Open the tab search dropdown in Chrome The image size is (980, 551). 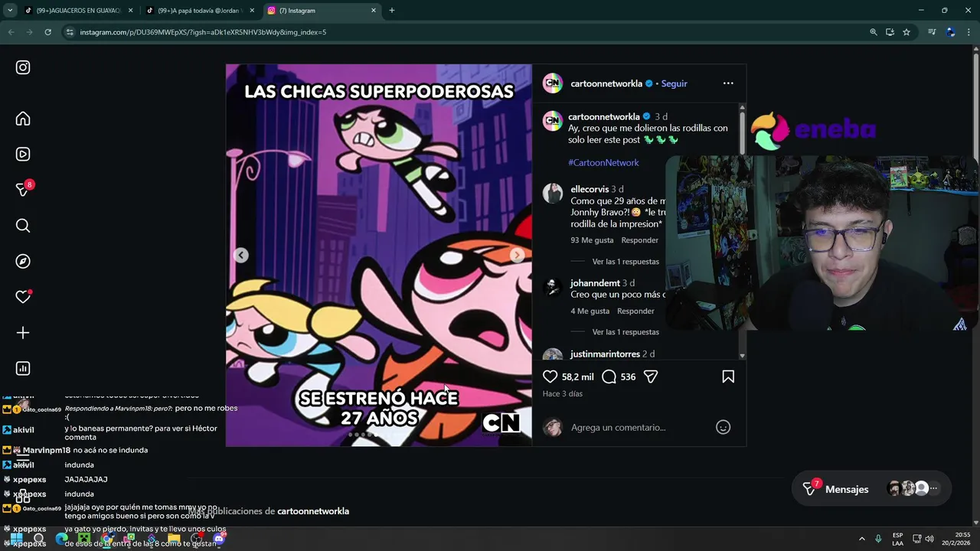[x=10, y=11]
